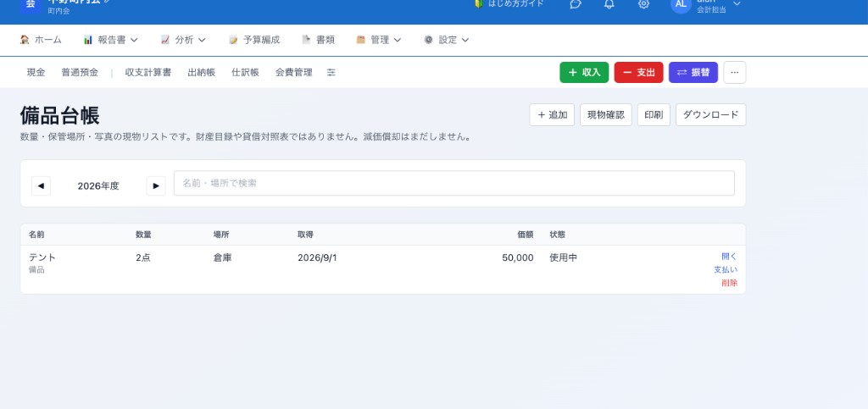
Task: Click the customize tabs sliders icon
Action: [331, 73]
